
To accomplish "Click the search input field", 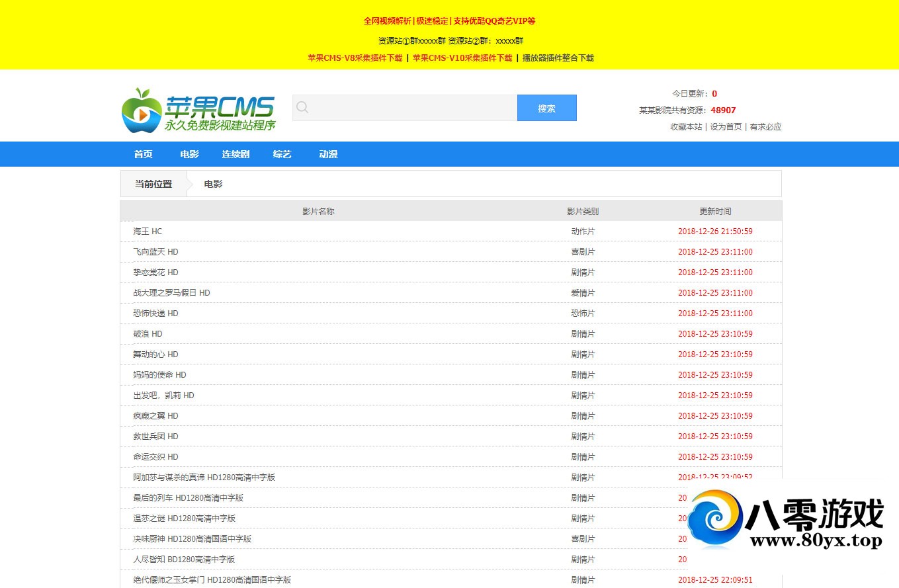I will coord(410,108).
